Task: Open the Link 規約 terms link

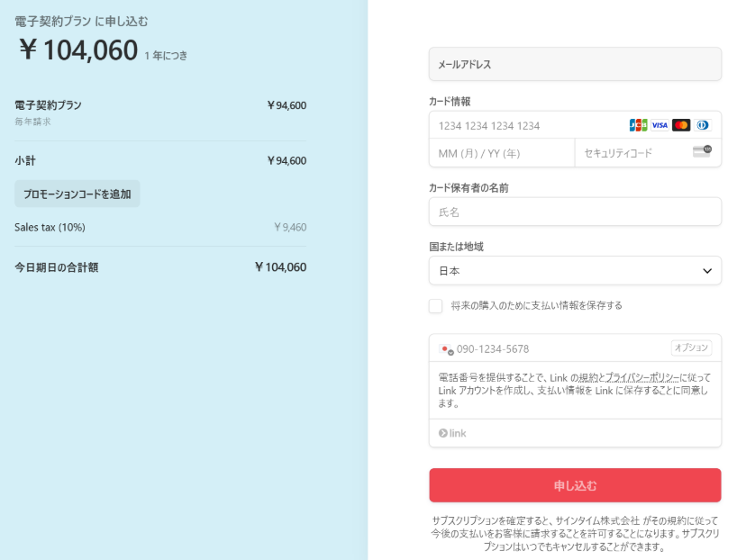Action: point(588,377)
